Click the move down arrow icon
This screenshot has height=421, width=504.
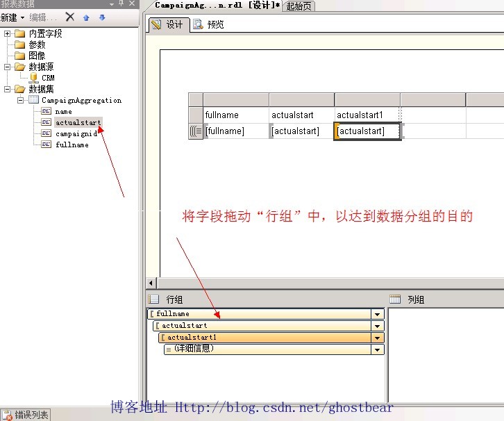coord(102,17)
